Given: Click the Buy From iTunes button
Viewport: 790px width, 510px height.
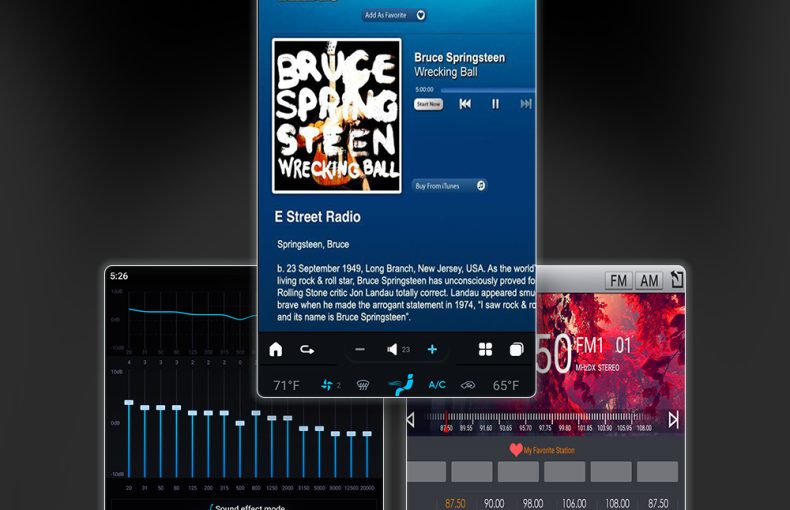Looking at the screenshot, I should click(x=449, y=185).
